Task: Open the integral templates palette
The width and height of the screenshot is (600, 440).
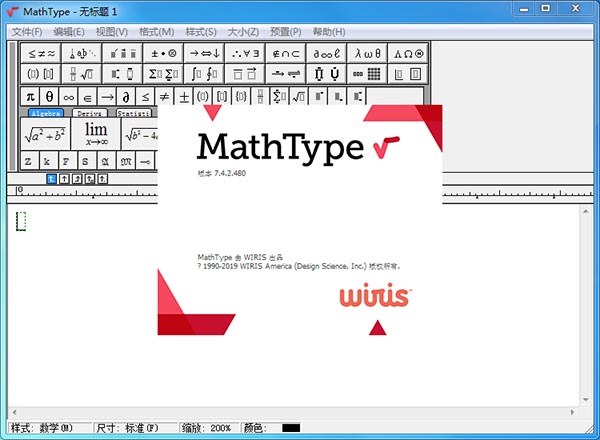Action: [x=202, y=74]
